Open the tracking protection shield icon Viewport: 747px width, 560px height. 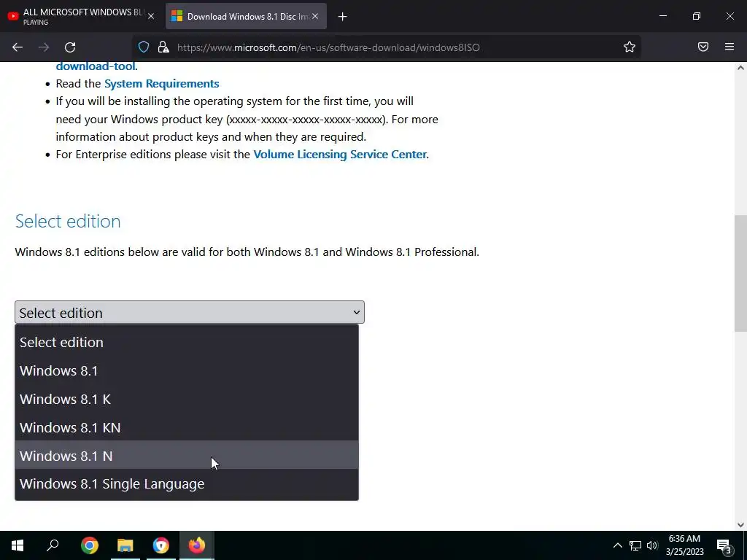click(144, 47)
